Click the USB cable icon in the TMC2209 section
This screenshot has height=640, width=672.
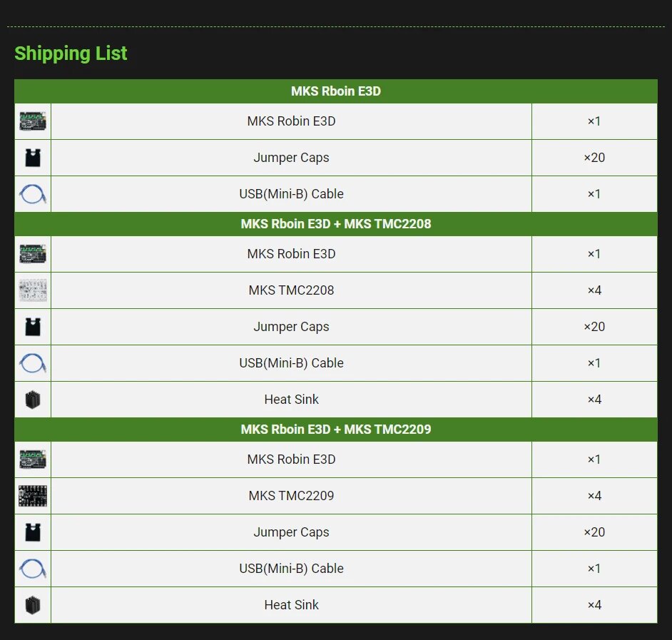click(x=33, y=569)
